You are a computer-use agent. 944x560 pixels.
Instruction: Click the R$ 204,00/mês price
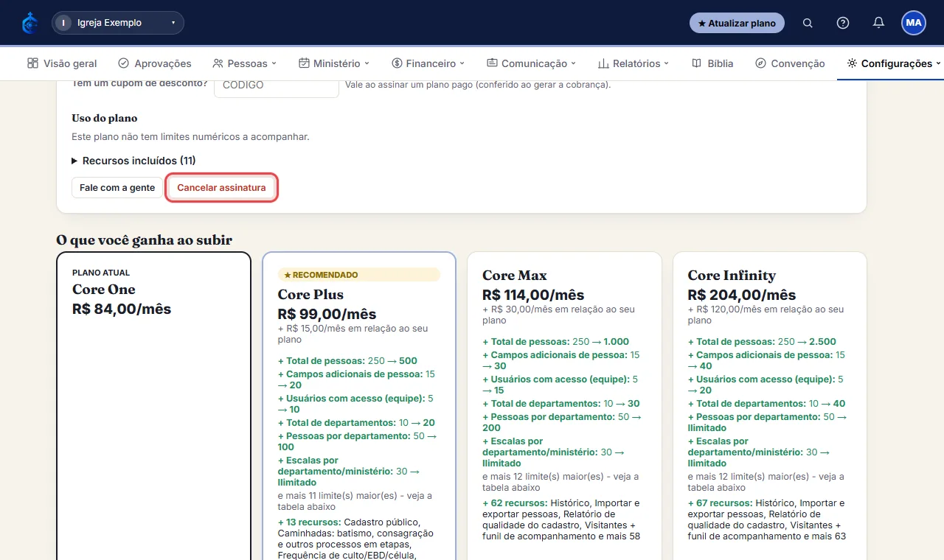[x=742, y=295]
